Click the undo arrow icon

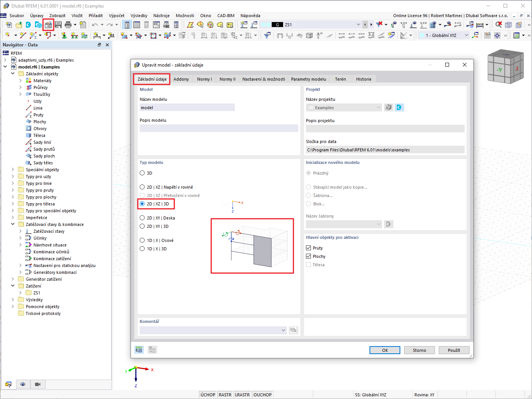[95, 25]
